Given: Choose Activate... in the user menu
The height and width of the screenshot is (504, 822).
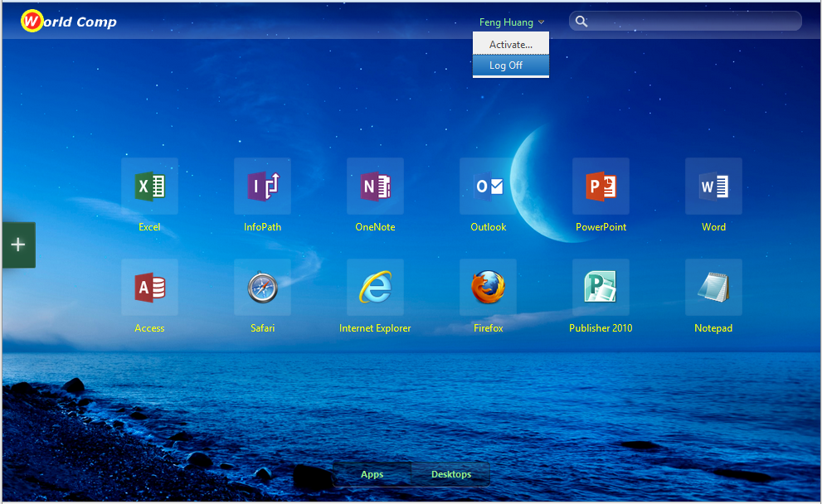Looking at the screenshot, I should click(x=510, y=45).
